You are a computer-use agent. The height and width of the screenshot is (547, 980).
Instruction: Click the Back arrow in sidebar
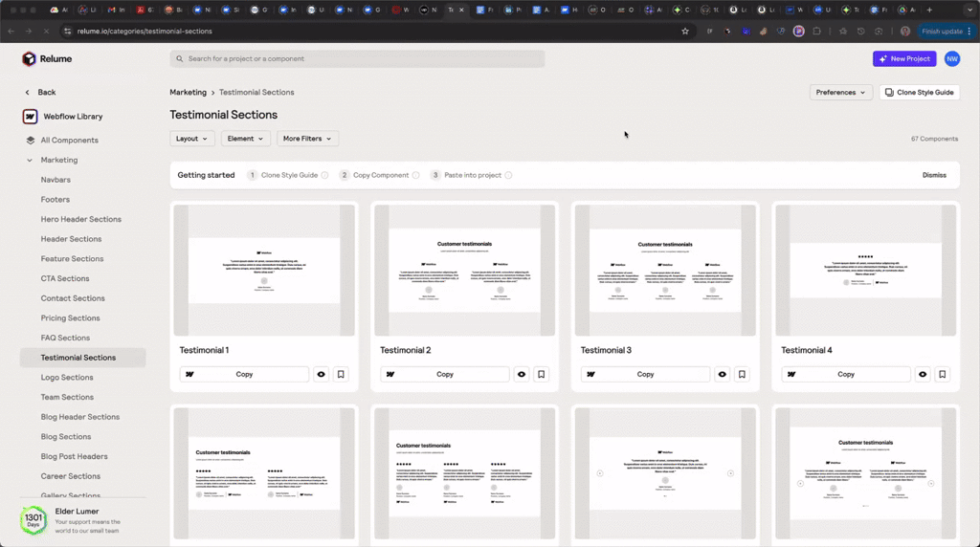[x=28, y=93]
